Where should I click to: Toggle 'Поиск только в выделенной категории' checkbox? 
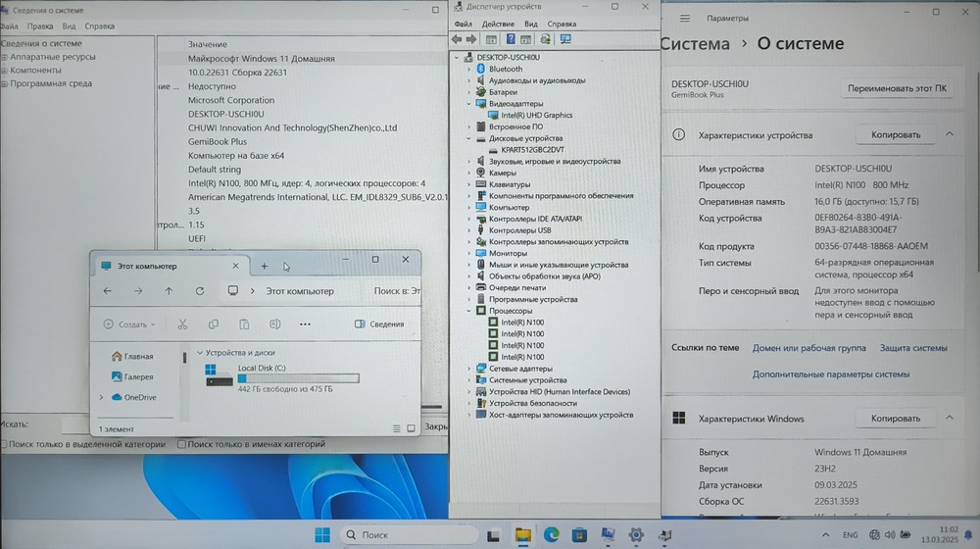point(5,444)
